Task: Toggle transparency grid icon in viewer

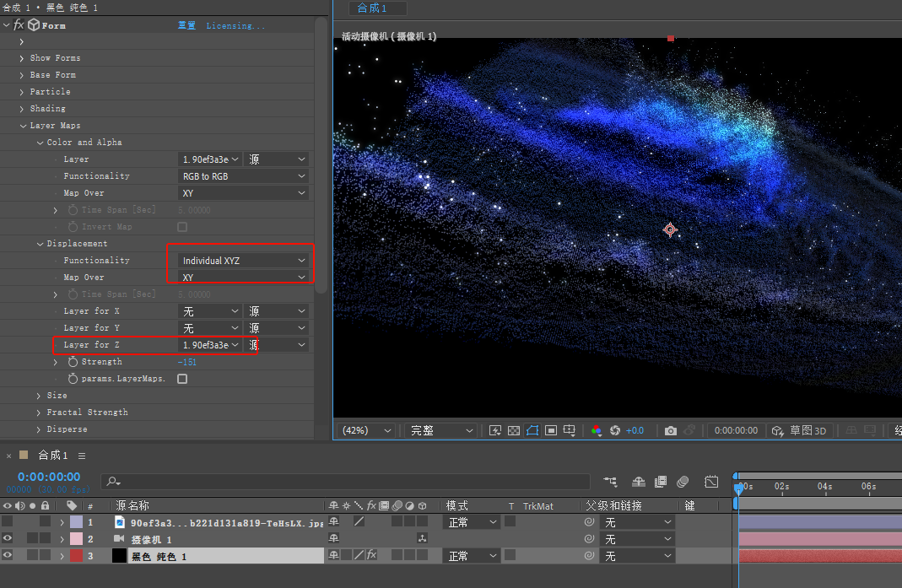Action: point(514,430)
